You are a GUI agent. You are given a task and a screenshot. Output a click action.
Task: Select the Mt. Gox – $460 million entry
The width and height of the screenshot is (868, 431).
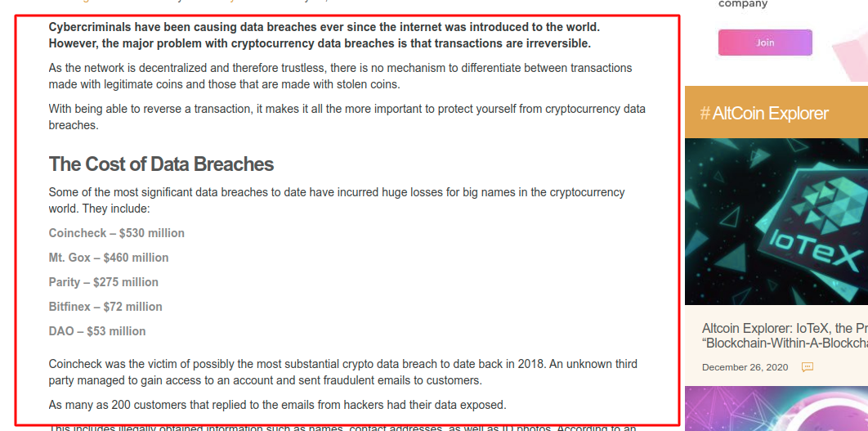(x=109, y=258)
